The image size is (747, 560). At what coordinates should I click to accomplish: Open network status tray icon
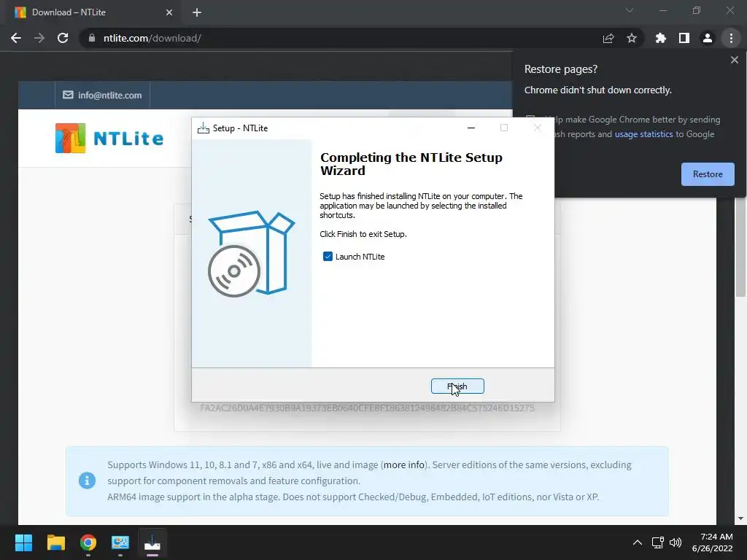[657, 542]
